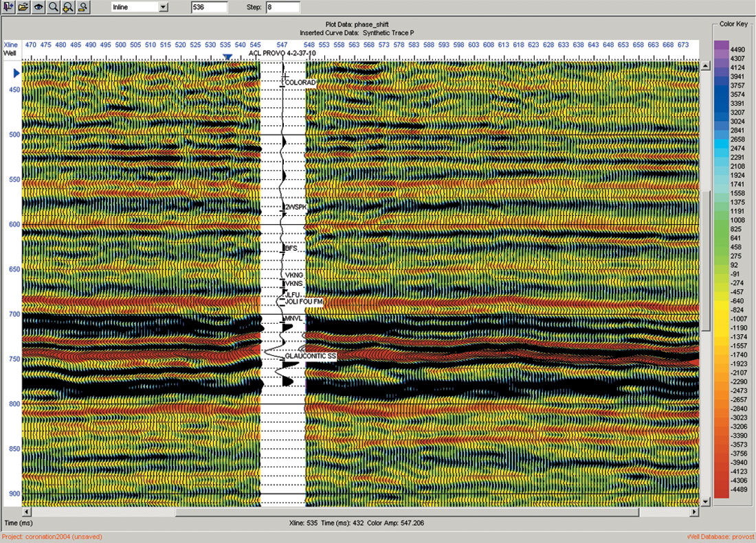Click the yellow -1007 swatch in Color Key

721,319
